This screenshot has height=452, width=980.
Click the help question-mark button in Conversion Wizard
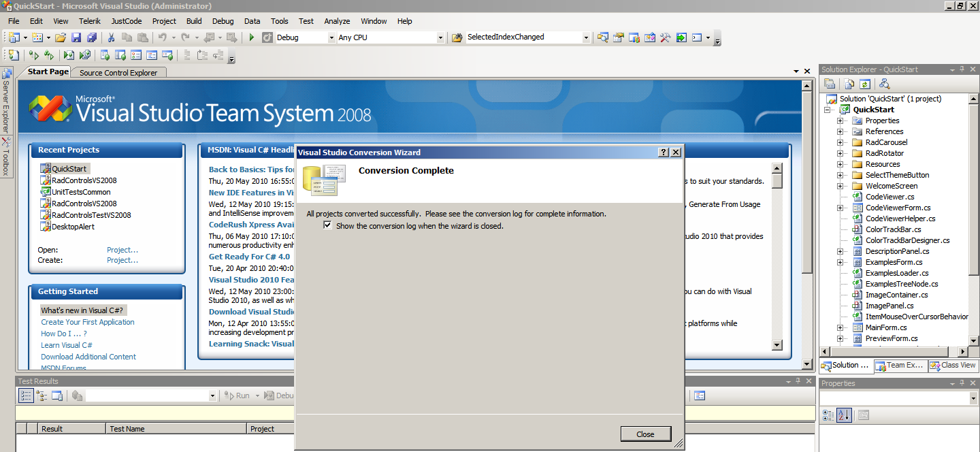664,152
